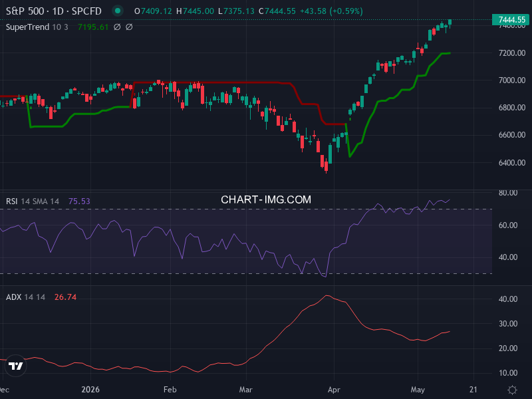Click the ADX value 26.74
The image size is (532, 399).
pos(65,297)
